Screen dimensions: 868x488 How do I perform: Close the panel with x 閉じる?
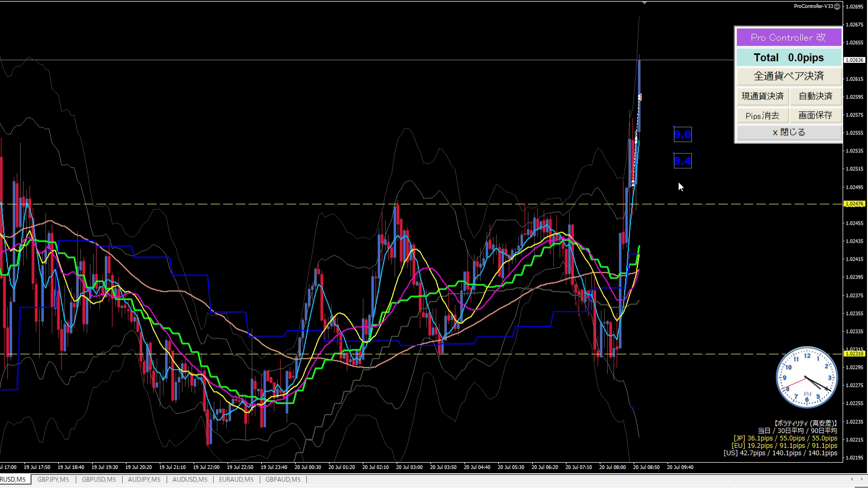[789, 132]
